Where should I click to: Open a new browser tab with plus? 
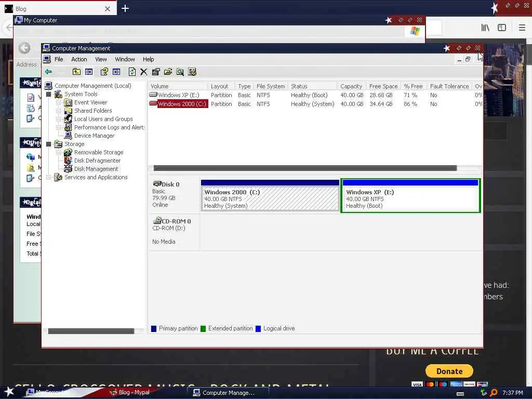coord(125,8)
